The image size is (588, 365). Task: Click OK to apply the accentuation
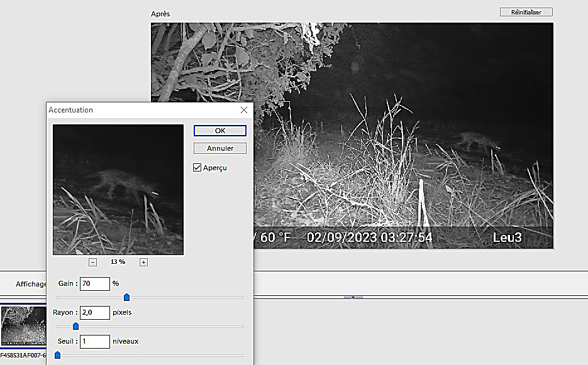pyautogui.click(x=219, y=131)
